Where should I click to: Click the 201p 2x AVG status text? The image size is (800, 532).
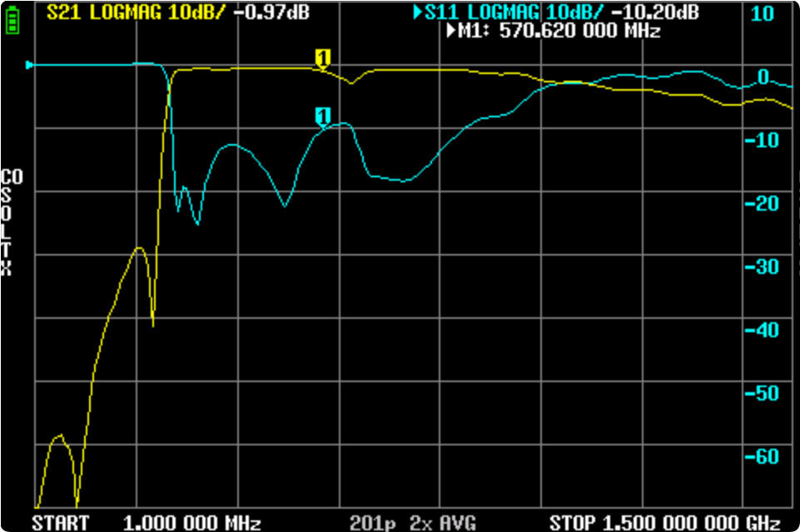click(x=413, y=523)
